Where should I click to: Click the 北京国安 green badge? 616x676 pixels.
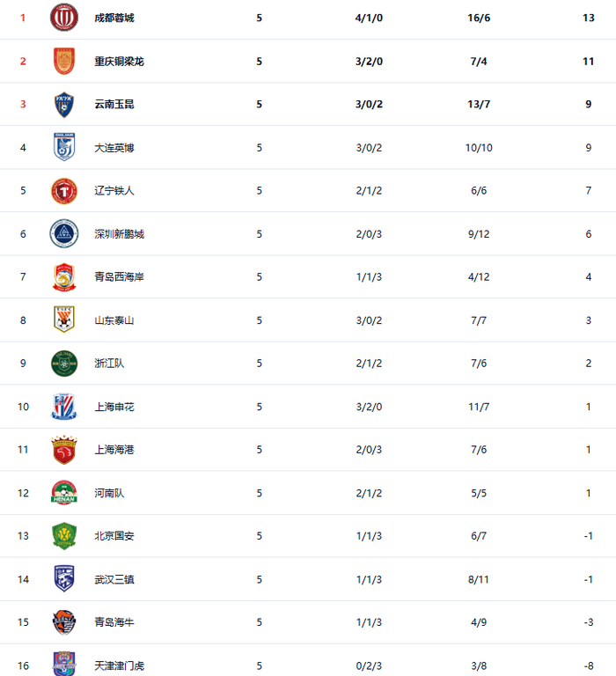(63, 535)
